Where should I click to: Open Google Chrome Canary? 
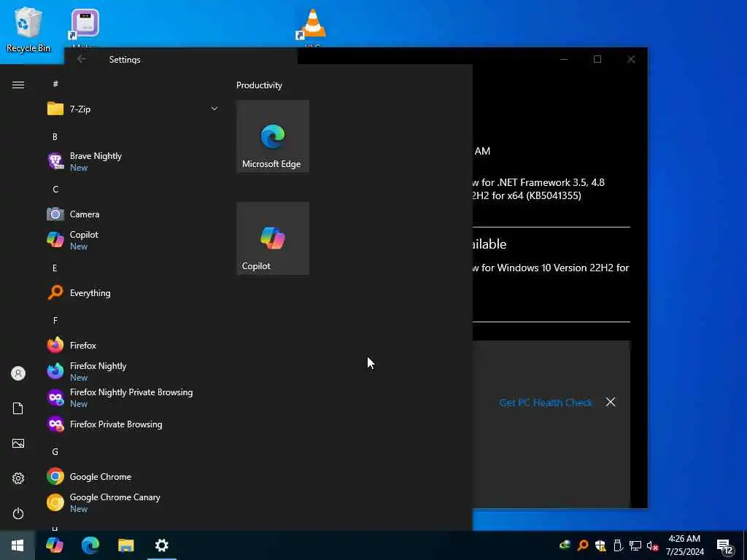pos(133,502)
